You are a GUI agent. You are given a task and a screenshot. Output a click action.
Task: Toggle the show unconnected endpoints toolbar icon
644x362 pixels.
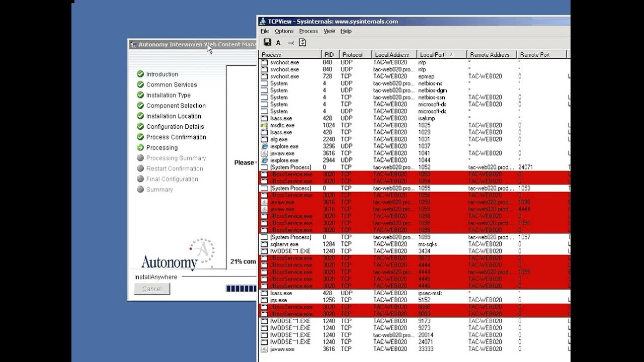(290, 43)
